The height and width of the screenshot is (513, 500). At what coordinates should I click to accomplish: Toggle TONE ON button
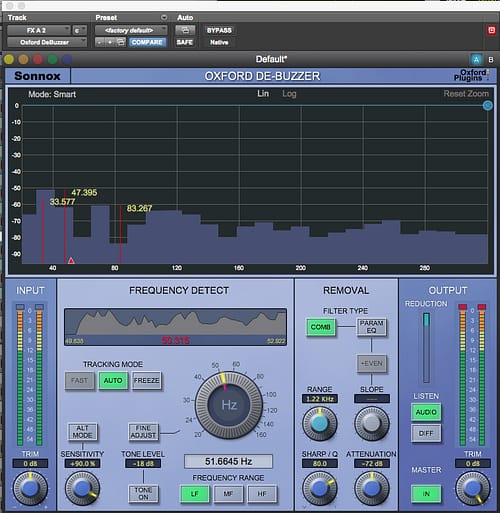[x=143, y=493]
